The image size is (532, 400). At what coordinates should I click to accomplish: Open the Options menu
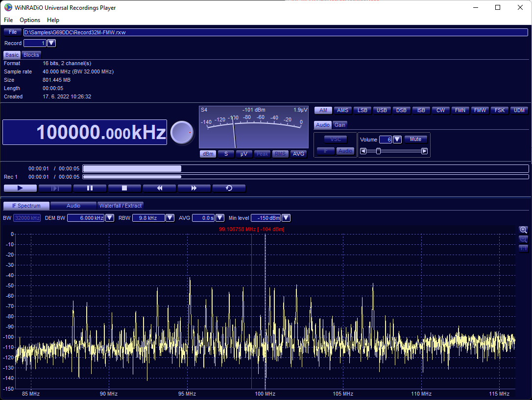[x=30, y=20]
